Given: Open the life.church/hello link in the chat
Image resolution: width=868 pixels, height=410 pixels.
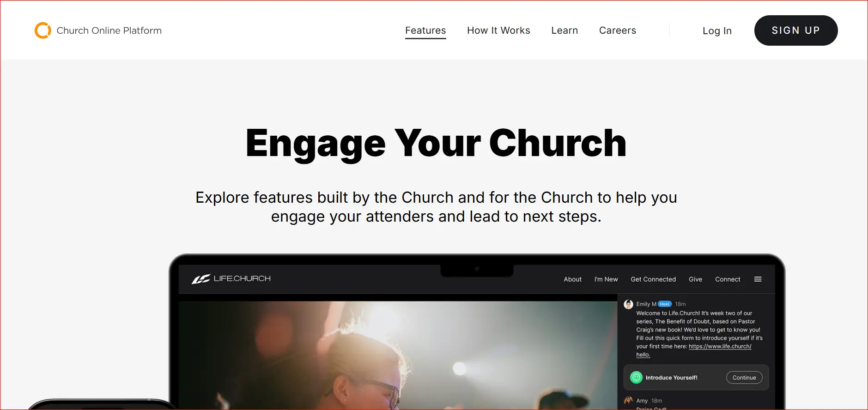Looking at the screenshot, I should [x=720, y=347].
